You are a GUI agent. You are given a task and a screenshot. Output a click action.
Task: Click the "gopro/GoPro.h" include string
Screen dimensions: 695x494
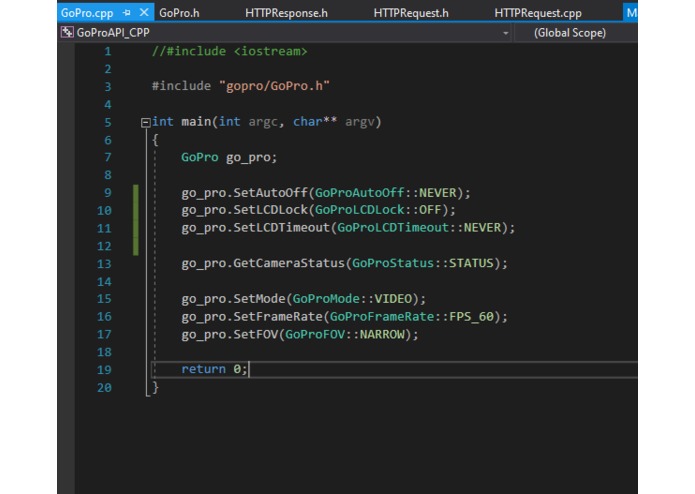[x=274, y=86]
